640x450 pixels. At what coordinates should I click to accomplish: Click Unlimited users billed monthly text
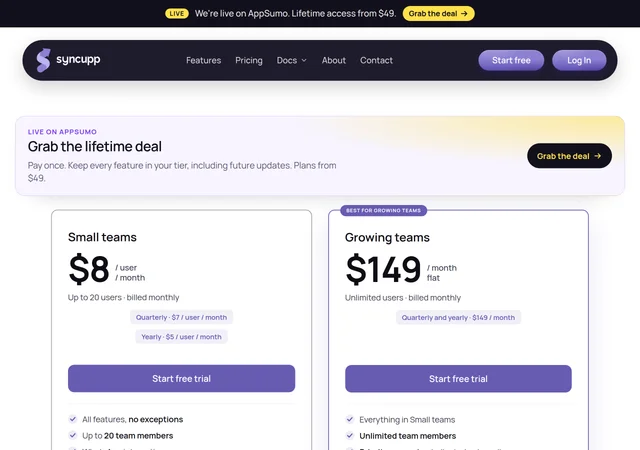click(402, 298)
